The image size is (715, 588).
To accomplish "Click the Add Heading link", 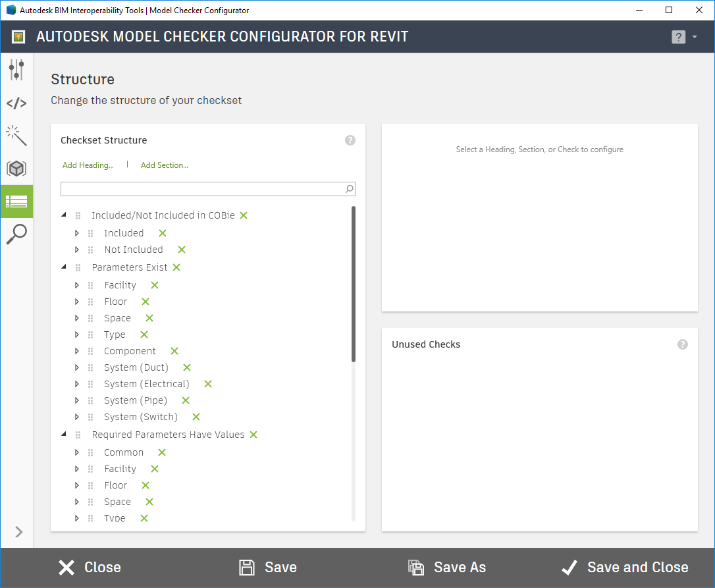I will (x=88, y=165).
